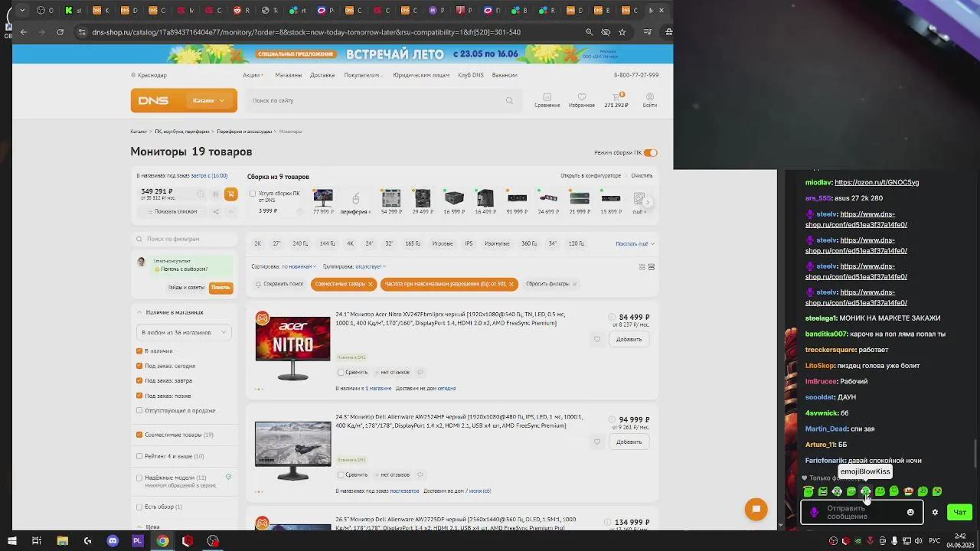Launch Discord from the taskbar
980x551 pixels.
[113, 541]
